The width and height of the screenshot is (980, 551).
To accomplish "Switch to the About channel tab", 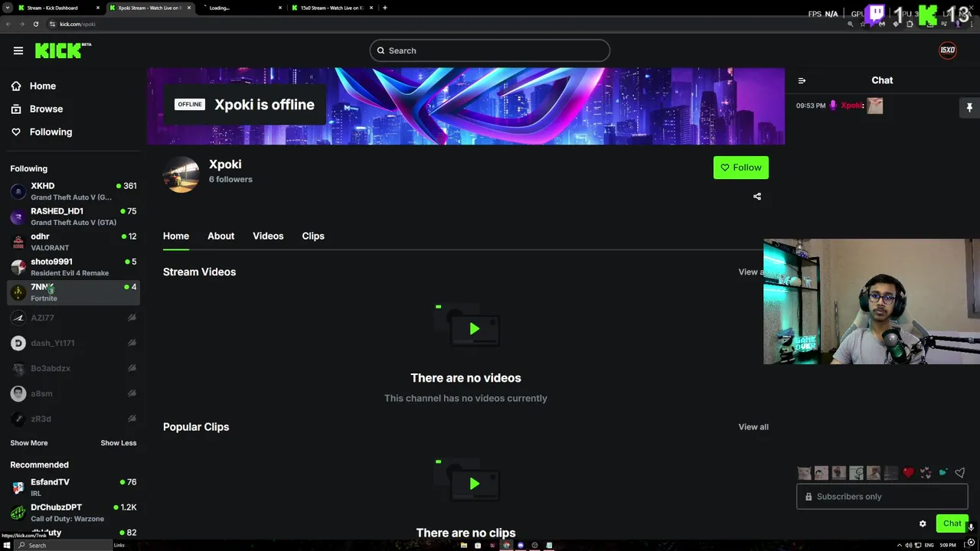I will click(220, 236).
